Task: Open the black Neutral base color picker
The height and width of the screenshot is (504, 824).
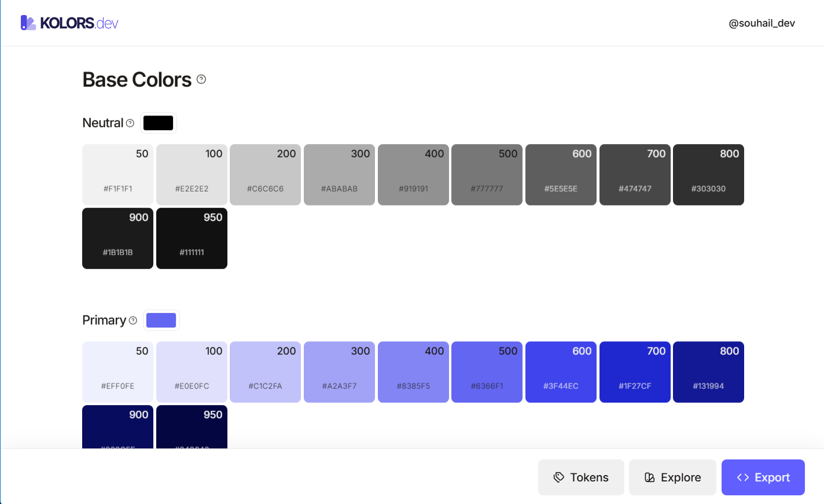Action: 159,123
